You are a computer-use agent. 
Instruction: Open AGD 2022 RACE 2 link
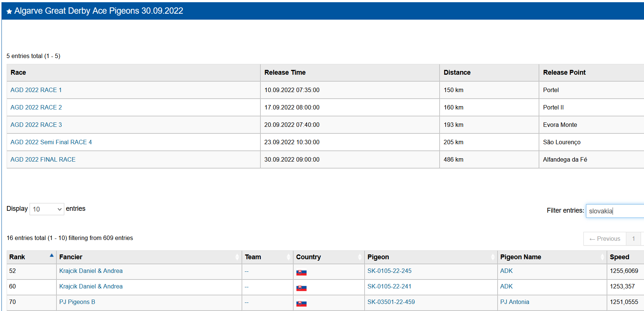click(x=36, y=107)
